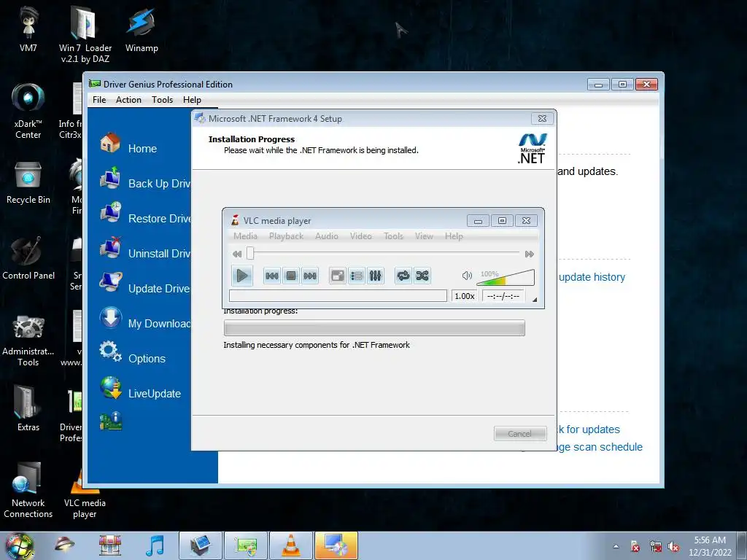The width and height of the screenshot is (747, 560).
Task: Click the Update Drivers icon
Action: [x=111, y=282]
